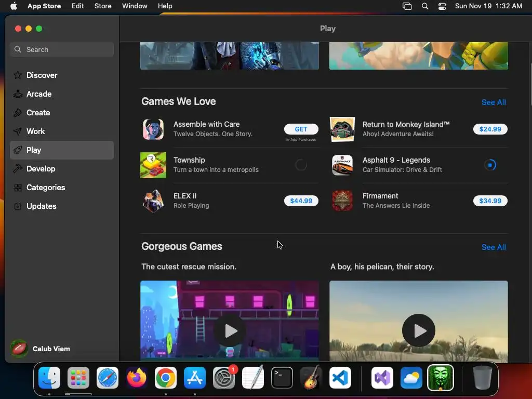532x399 pixels.
Task: Play the cutest rescue mission video
Action: point(230,330)
